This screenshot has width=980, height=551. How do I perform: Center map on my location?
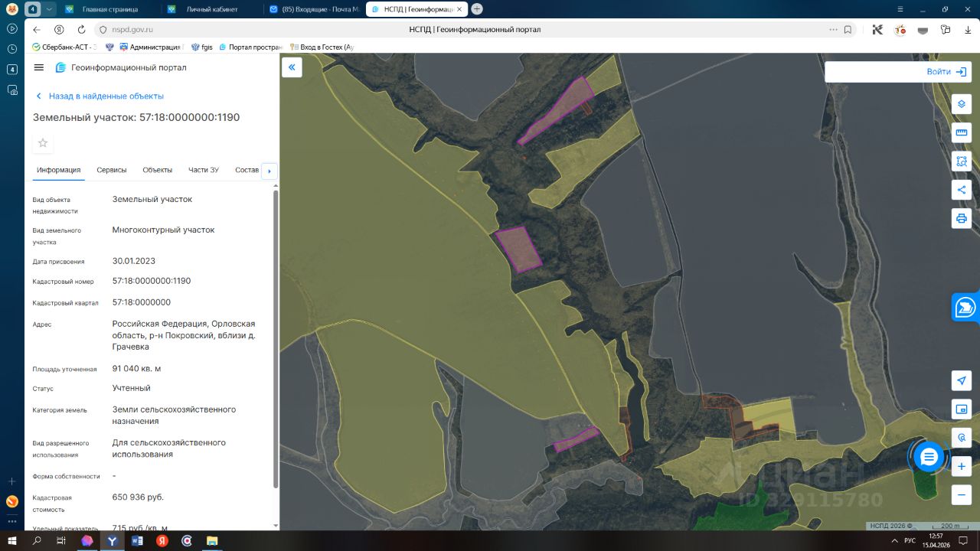[x=962, y=380]
